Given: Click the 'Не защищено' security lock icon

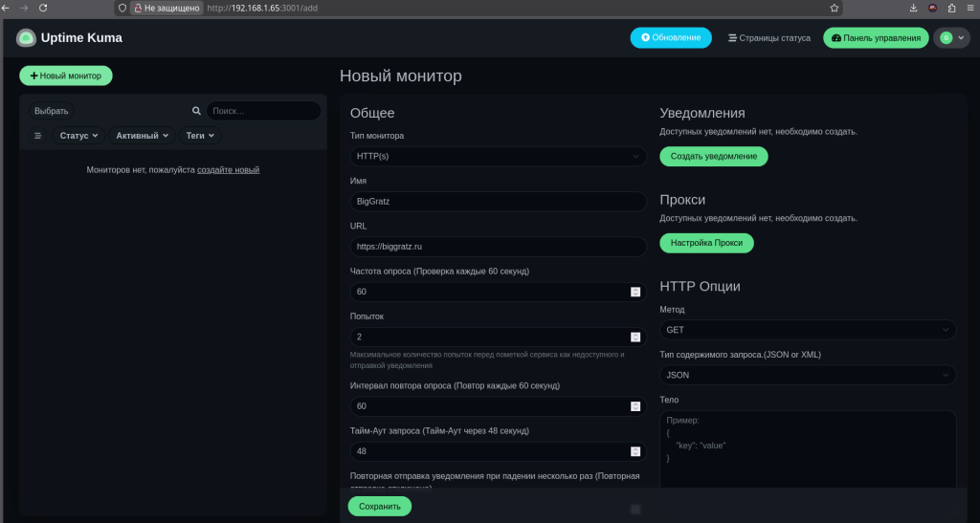Looking at the screenshot, I should coord(138,8).
